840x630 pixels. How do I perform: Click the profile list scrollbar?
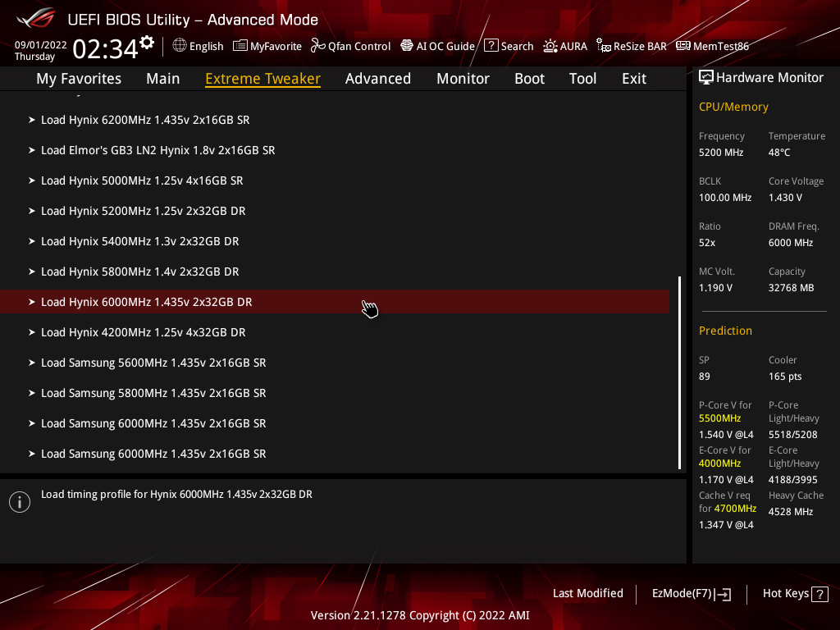[679, 373]
